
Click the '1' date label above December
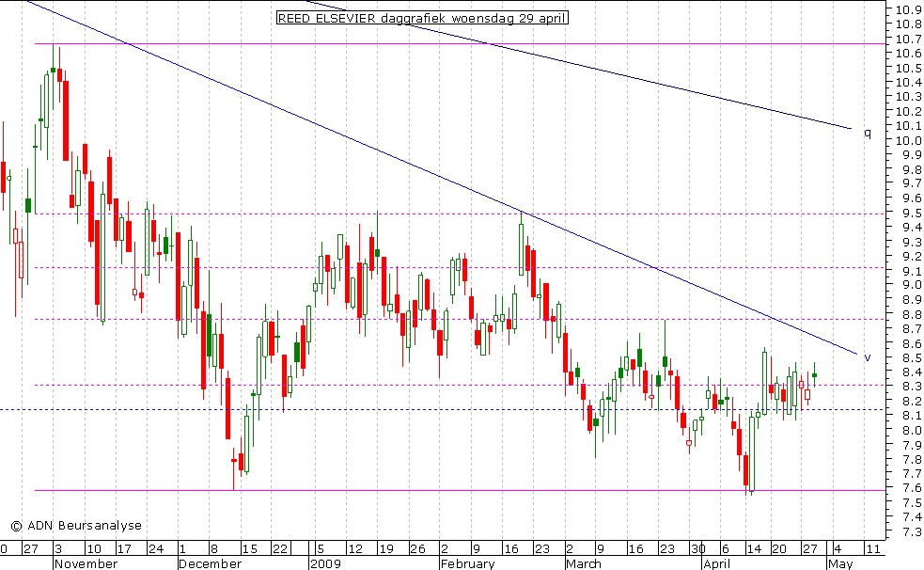coord(182,548)
